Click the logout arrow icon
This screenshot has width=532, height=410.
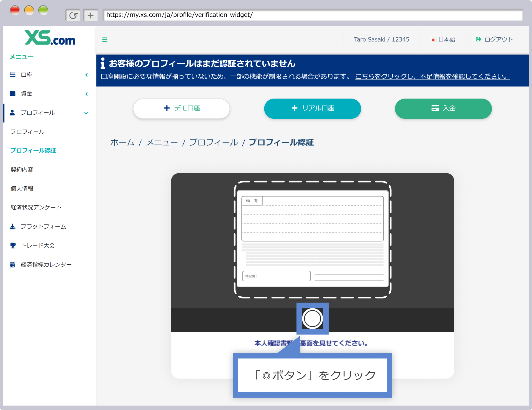tap(478, 39)
